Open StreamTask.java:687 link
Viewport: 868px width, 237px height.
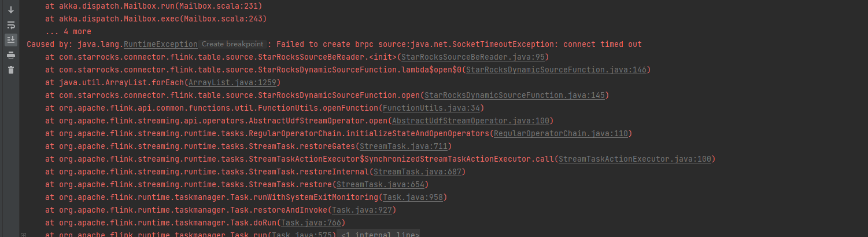(x=417, y=172)
